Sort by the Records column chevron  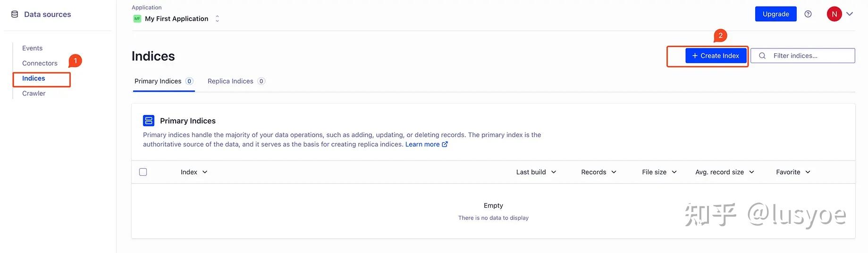click(614, 172)
